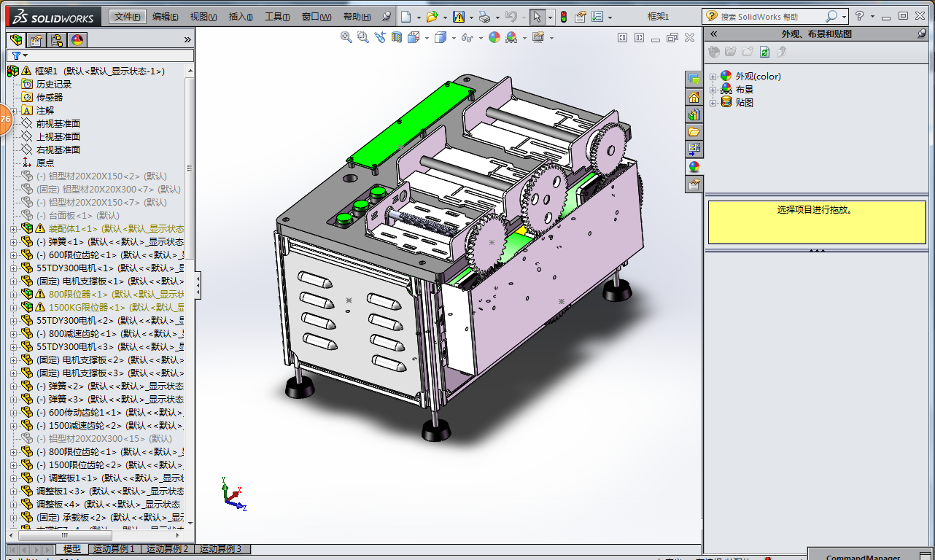Screen dimensions: 935x560
Task: Switch to the 运动算例 2 tab
Action: coord(167,549)
